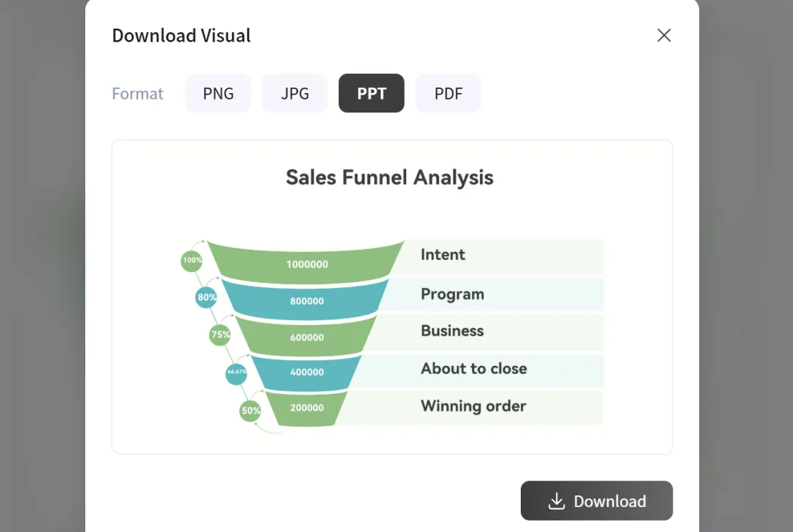
Task: Click the 100% circle badge
Action: pos(192,261)
